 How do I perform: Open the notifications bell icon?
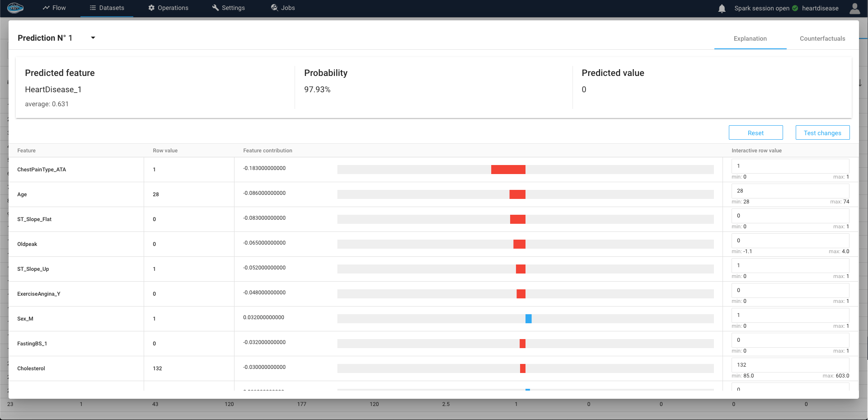(722, 8)
